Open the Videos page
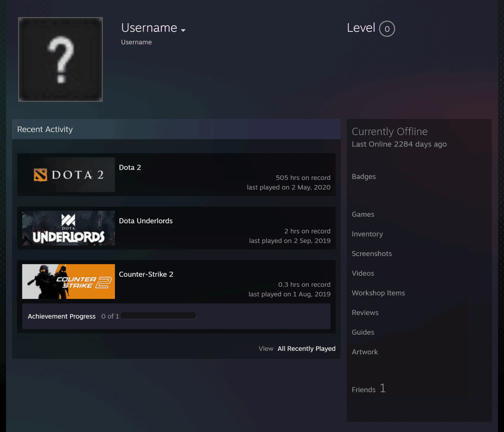504x432 pixels. [x=363, y=273]
